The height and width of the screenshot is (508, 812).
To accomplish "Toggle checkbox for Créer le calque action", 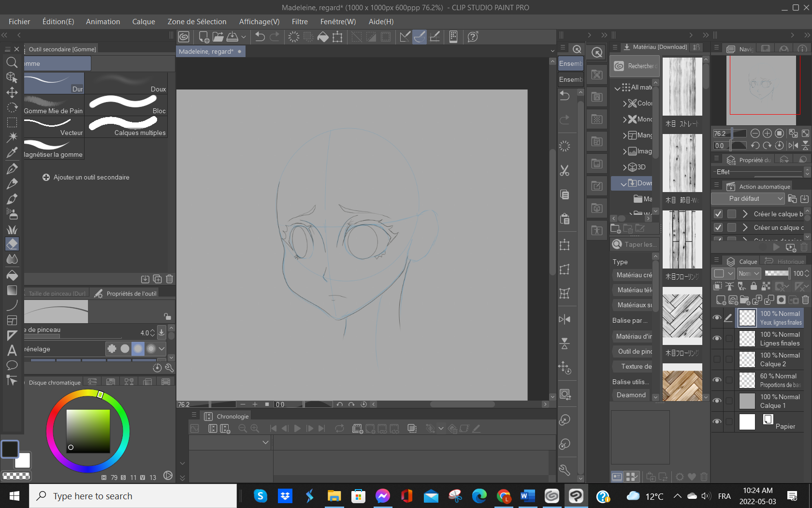I will point(718,214).
